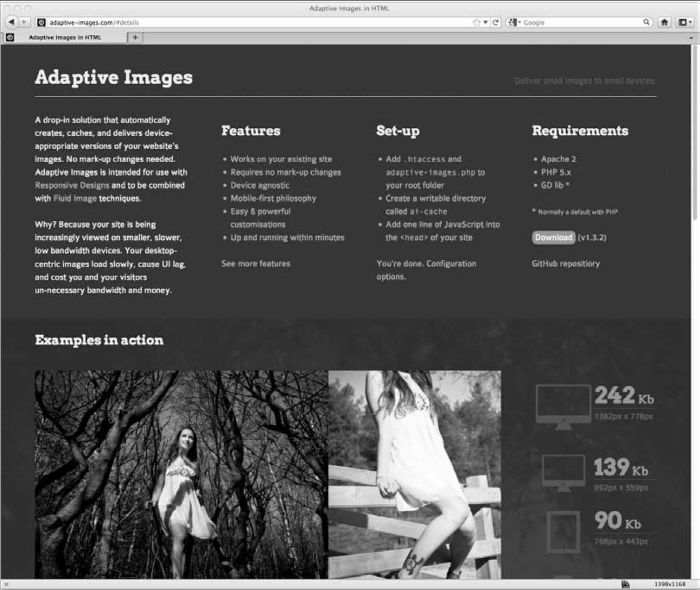Click the vertical page scrollbar
Screen dimensions: 700x590
[x=695, y=134]
